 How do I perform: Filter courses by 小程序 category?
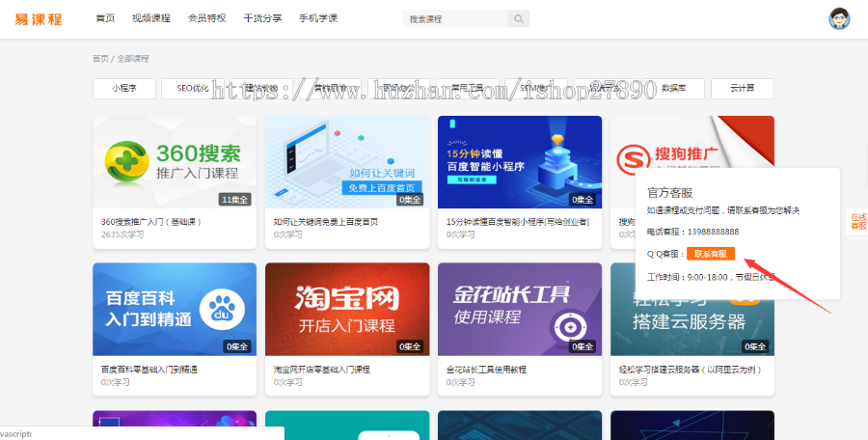123,89
